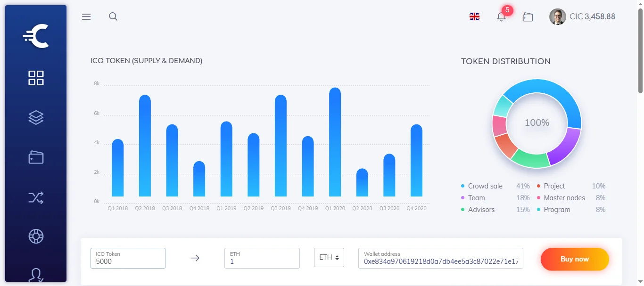This screenshot has height=286, width=644.
Task: Click the profile avatar photo
Action: pyautogui.click(x=557, y=16)
